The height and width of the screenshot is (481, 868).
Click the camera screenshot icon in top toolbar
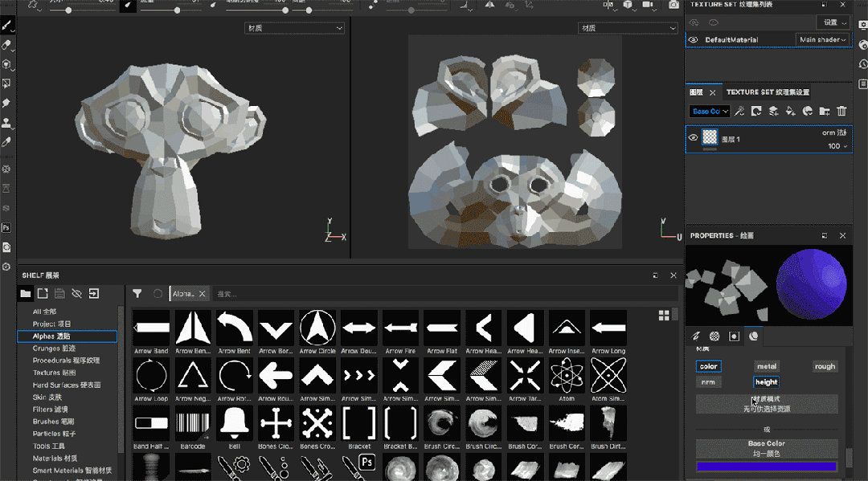coord(674,5)
